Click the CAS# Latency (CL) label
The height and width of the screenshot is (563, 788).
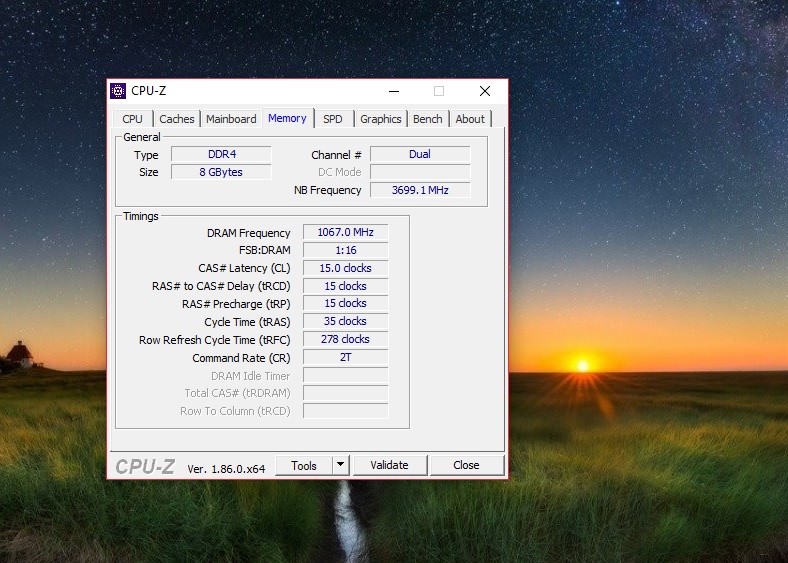[244, 268]
